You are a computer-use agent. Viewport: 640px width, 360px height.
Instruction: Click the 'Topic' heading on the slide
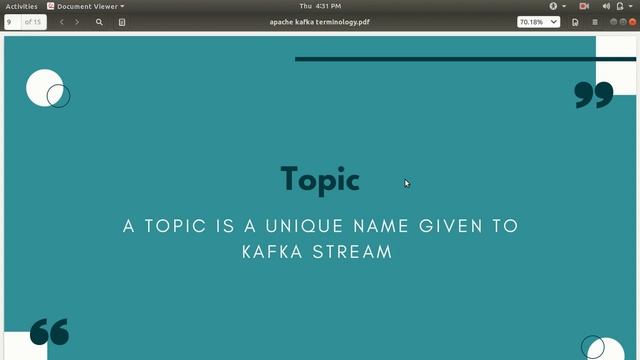tap(320, 180)
